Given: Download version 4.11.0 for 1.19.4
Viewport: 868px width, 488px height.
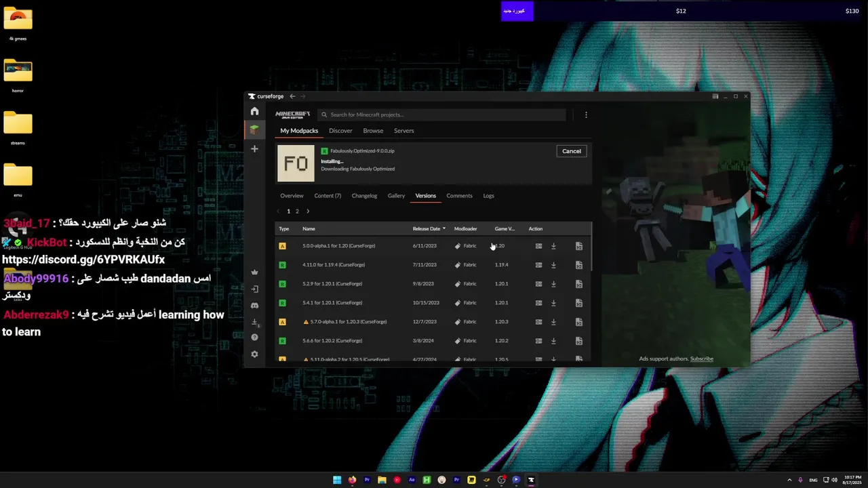Looking at the screenshot, I should point(553,265).
